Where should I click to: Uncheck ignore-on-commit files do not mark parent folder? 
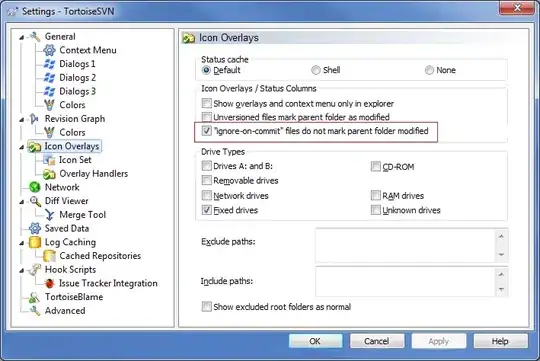(207, 131)
